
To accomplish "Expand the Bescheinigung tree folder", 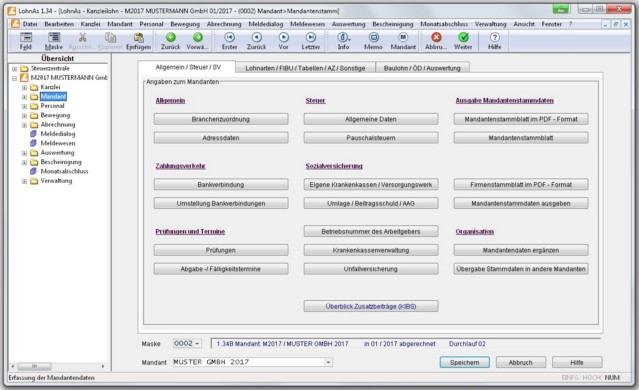I will [24, 162].
